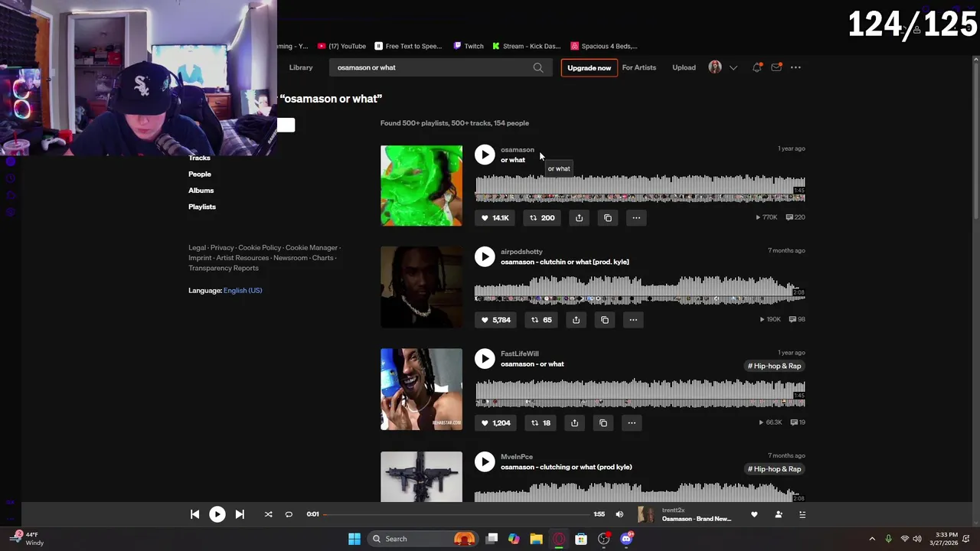The width and height of the screenshot is (980, 551).
Task: Open Discord from the taskbar
Action: [626, 539]
